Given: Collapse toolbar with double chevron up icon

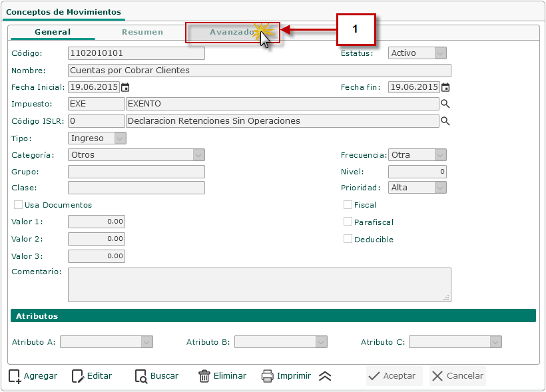Looking at the screenshot, I should (x=325, y=376).
